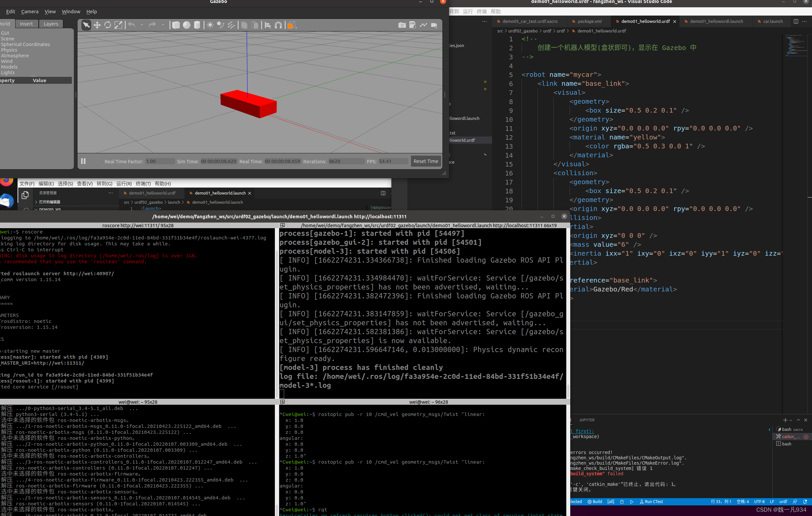Open demo01_hellowordl.launch tab in right VS Code
Viewport: 812px width, 516px height.
pos(716,21)
